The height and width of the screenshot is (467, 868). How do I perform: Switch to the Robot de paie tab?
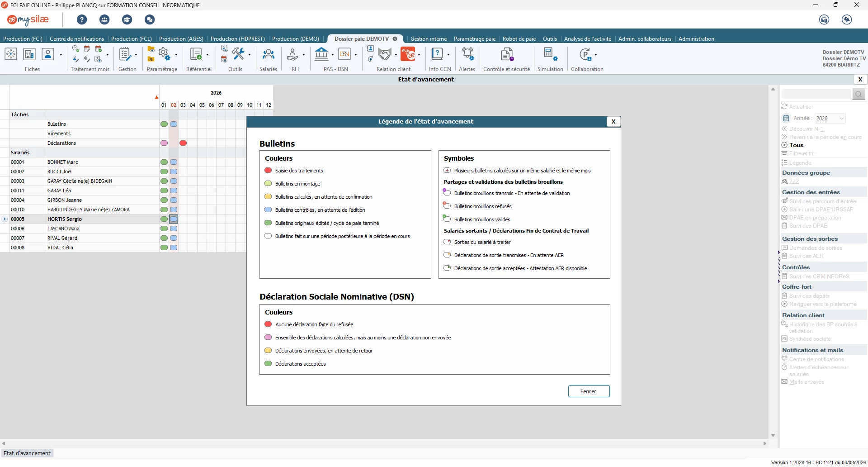519,39
